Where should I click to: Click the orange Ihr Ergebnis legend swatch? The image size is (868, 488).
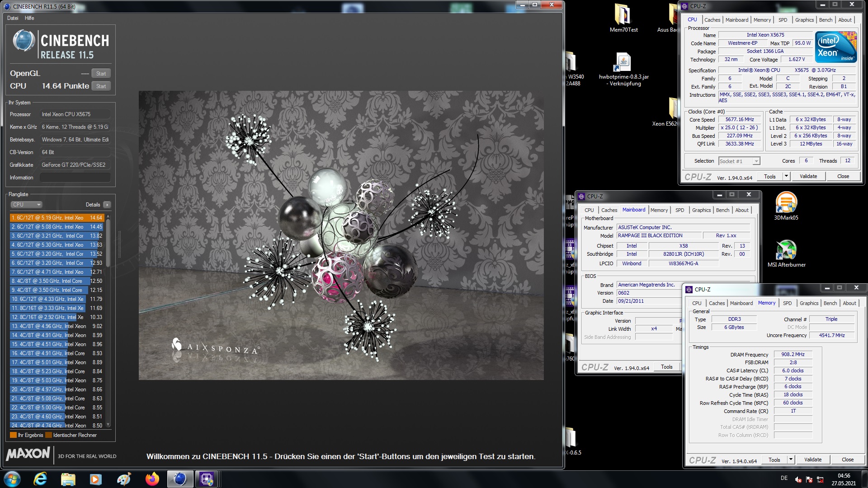point(13,435)
